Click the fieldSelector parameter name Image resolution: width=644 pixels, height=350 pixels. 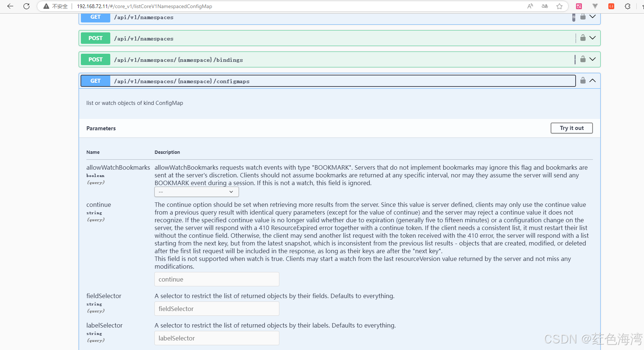point(104,296)
